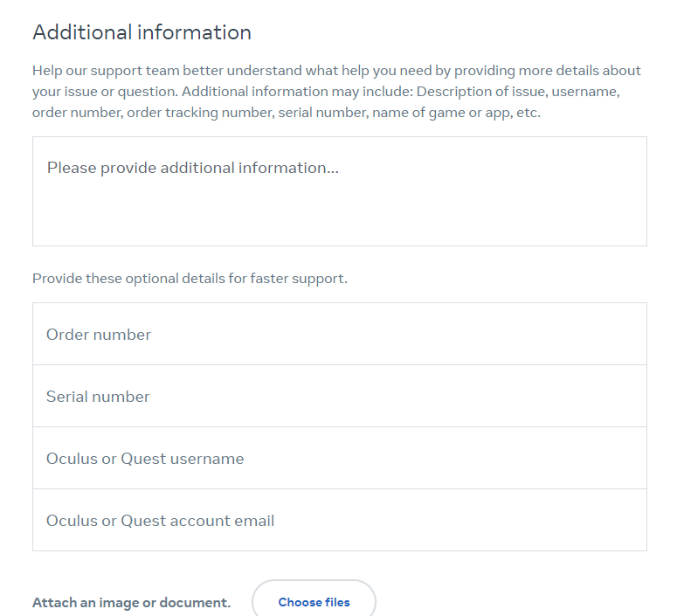Click the help description paragraph under the heading
This screenshot has width=691, height=616.
tap(336, 92)
